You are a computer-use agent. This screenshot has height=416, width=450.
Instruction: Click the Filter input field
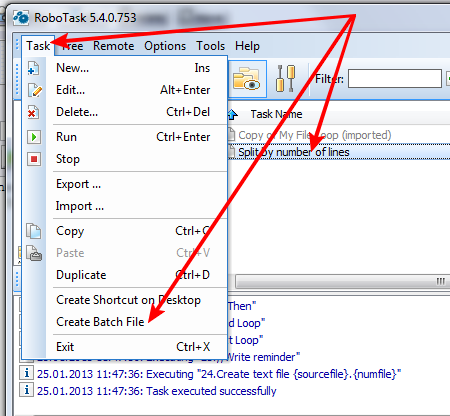(x=395, y=79)
